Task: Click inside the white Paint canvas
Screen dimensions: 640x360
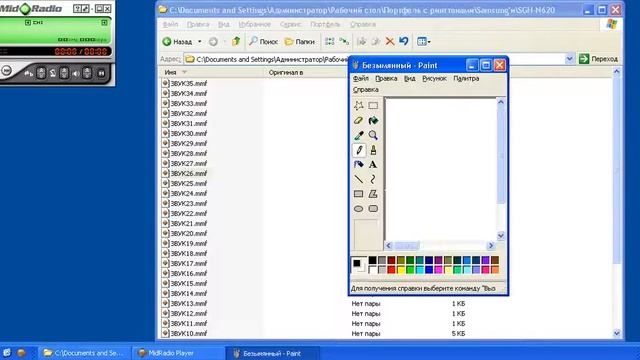Action: click(x=440, y=169)
